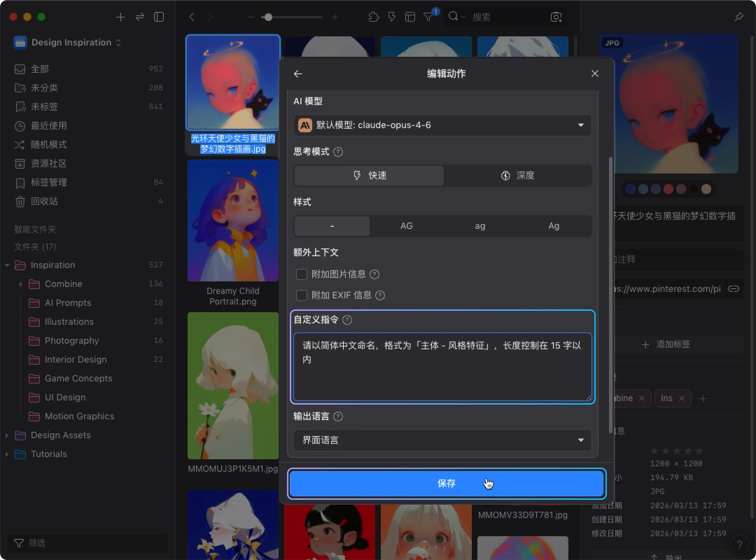Open the 标签管理 sidebar item
The width and height of the screenshot is (756, 560).
(49, 182)
